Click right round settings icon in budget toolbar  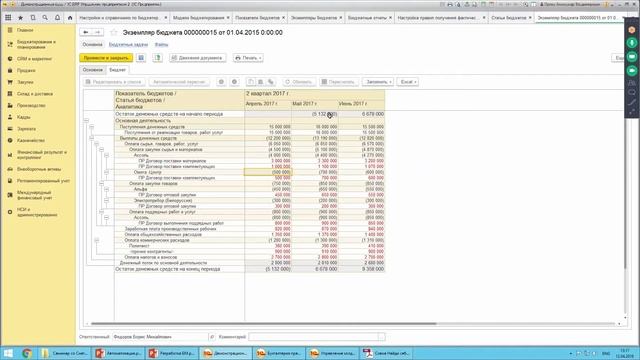click(x=234, y=82)
